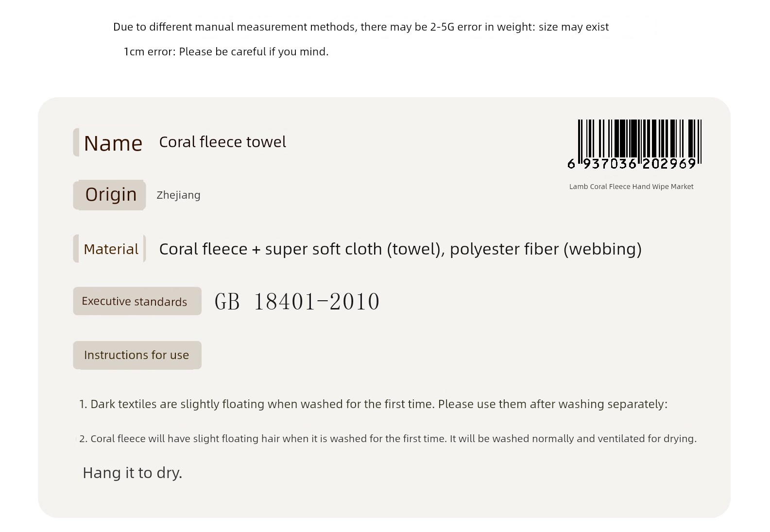
Task: Click the right bracket beside Material
Action: pyautogui.click(x=144, y=249)
